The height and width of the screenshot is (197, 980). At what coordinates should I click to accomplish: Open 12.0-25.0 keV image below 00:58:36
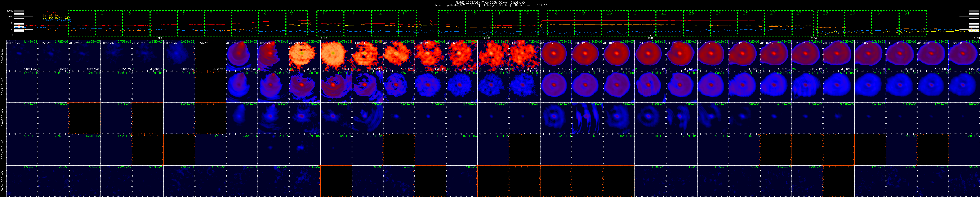(x=273, y=118)
